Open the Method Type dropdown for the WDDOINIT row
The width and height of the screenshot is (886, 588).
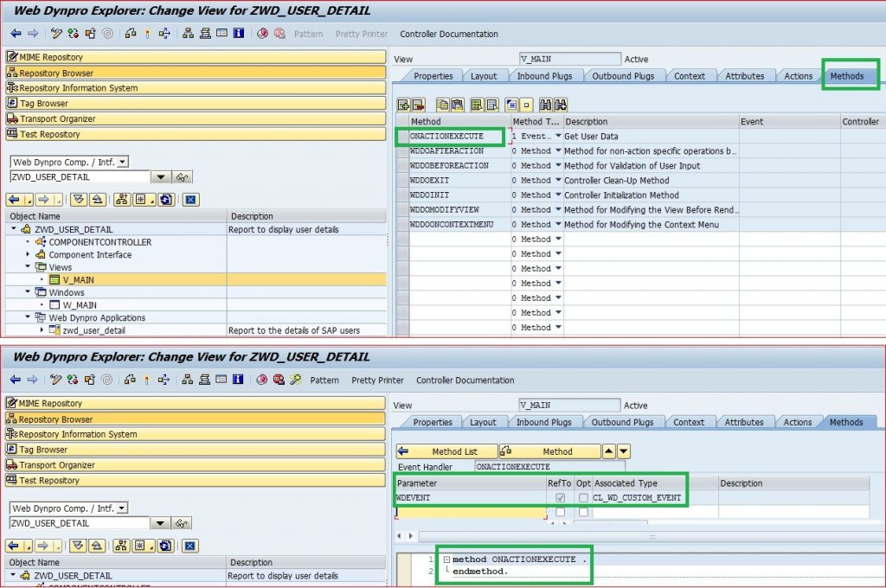point(558,195)
